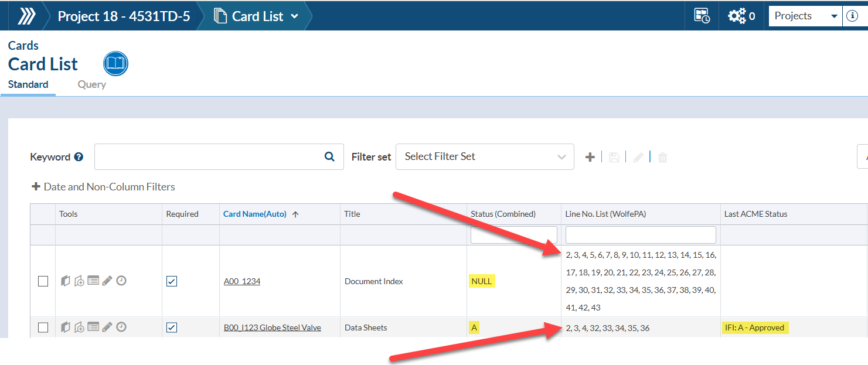
Task: Click add document icon for Globe Steel Valve row
Action: pos(80,328)
